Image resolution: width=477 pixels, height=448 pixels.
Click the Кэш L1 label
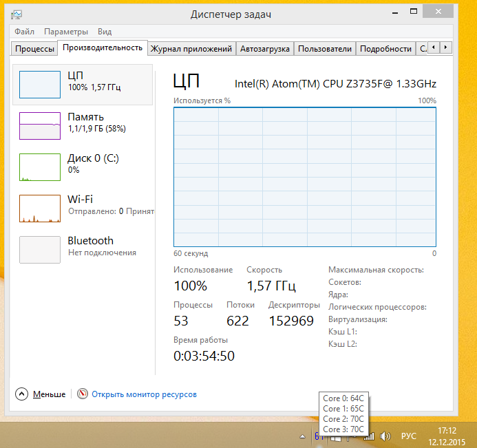[x=343, y=332]
